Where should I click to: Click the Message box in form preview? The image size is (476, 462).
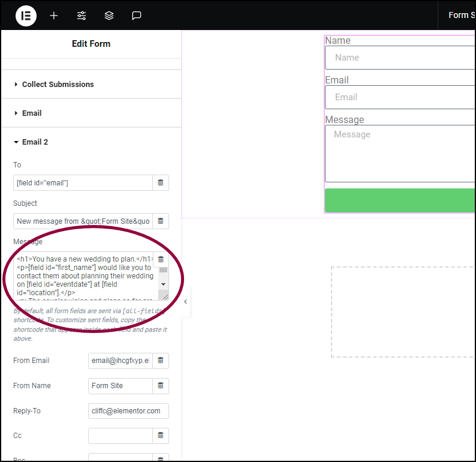[x=400, y=154]
